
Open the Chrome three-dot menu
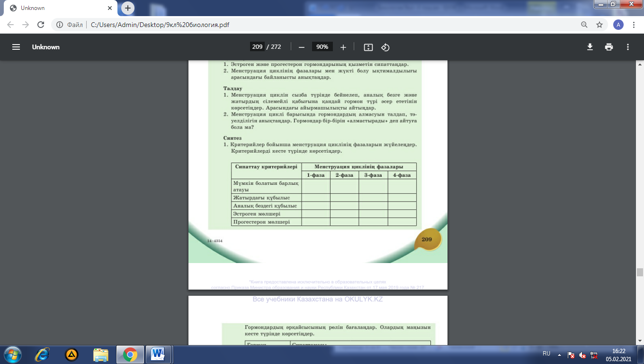coord(634,25)
